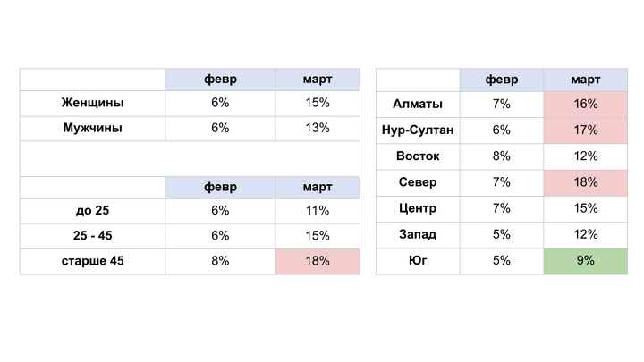This screenshot has width=644, height=362.
Task: Click the 5% February value for Запад
Action: click(x=502, y=234)
